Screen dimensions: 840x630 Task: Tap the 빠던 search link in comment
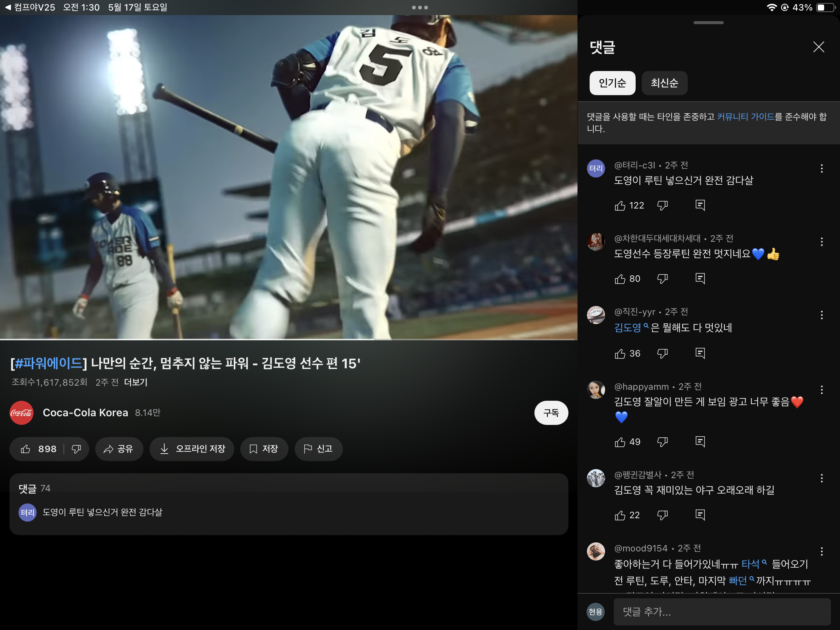click(741, 580)
